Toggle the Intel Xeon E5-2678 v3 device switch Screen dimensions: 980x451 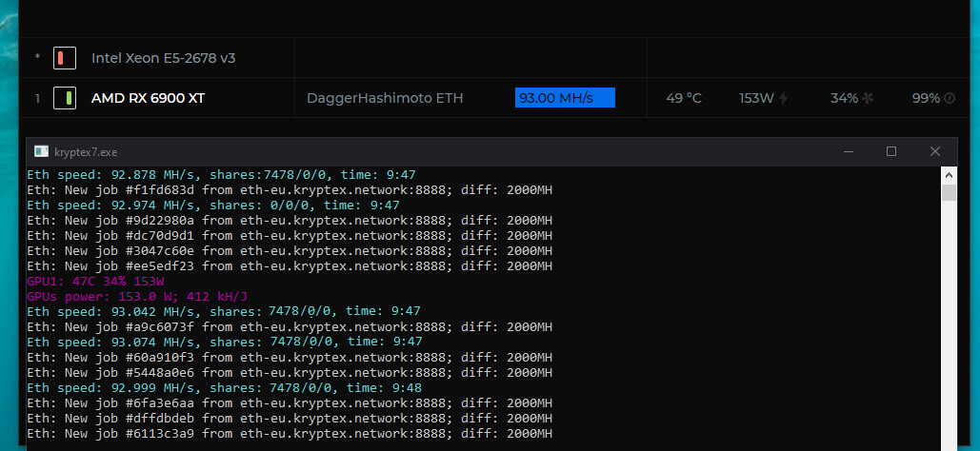[65, 58]
